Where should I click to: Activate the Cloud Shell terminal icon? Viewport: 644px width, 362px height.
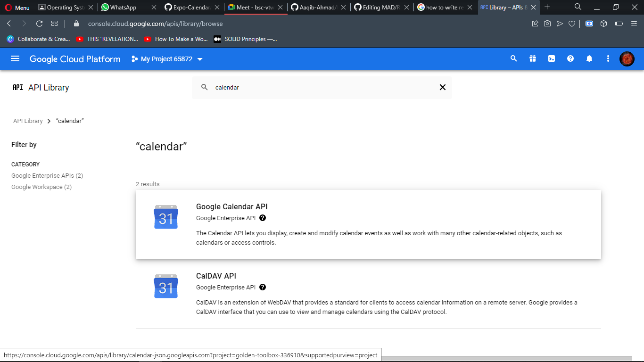551,58
